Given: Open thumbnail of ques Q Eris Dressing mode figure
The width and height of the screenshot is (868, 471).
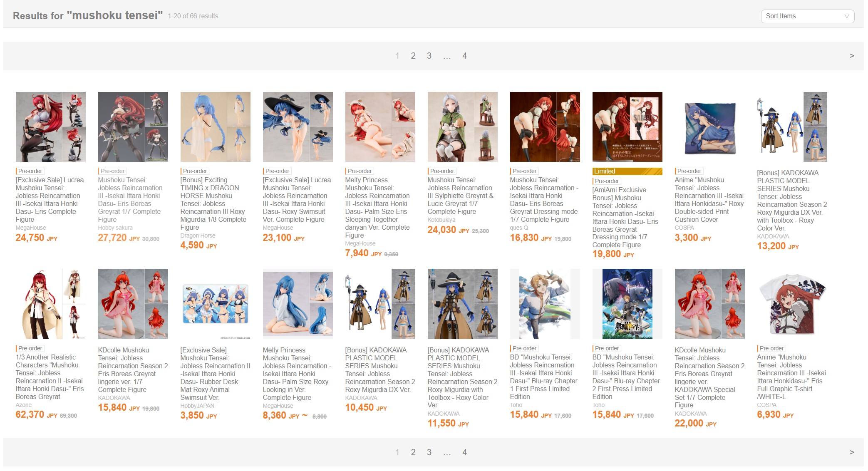Looking at the screenshot, I should tap(545, 127).
